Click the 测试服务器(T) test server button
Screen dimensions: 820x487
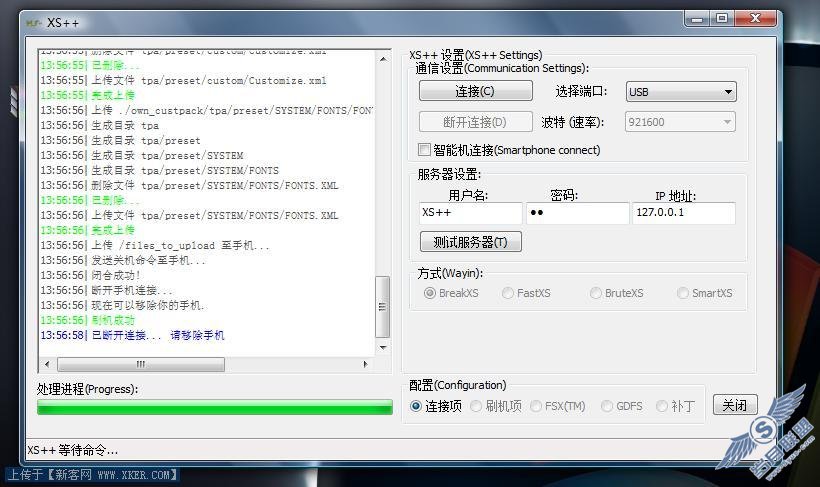471,242
